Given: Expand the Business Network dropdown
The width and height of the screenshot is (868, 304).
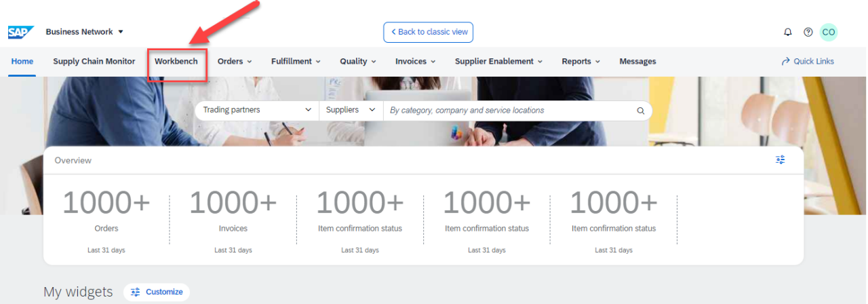Looking at the screenshot, I should pos(85,32).
